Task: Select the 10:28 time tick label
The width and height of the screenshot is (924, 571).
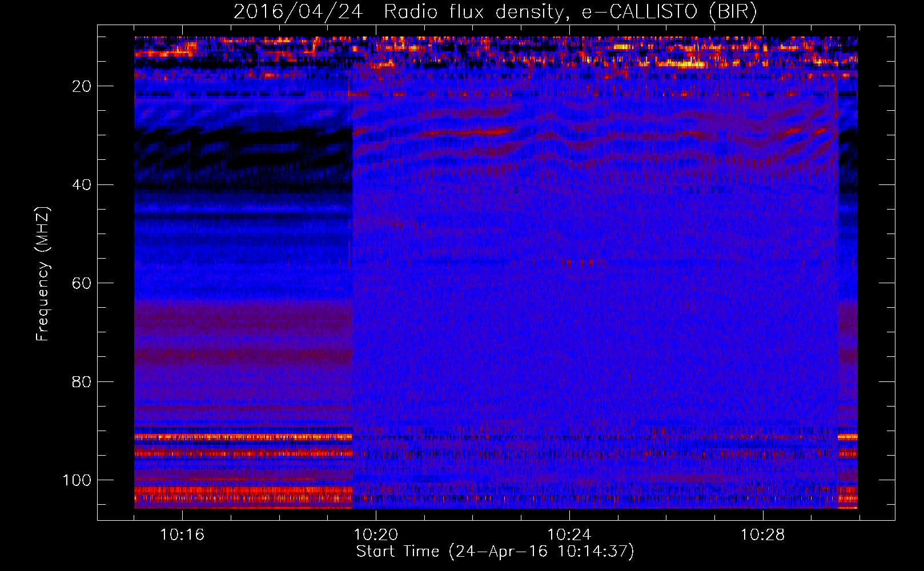Action: coord(763,535)
